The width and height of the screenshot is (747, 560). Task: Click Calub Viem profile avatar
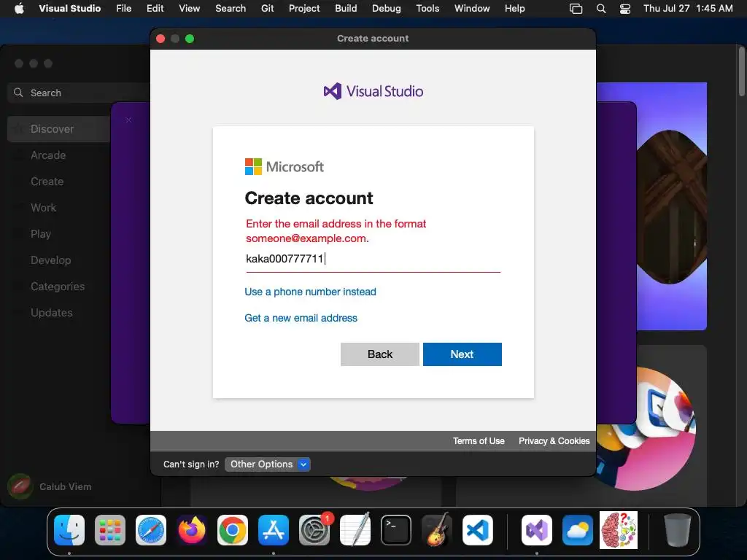point(20,486)
